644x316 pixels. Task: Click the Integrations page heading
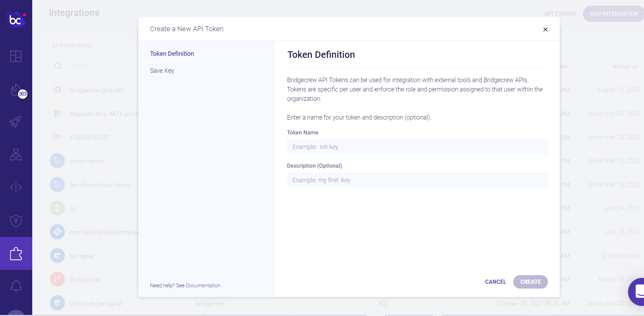tap(74, 13)
